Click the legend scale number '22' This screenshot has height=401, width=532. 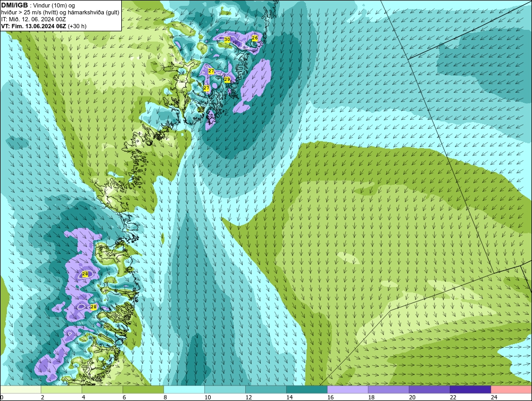453,397
